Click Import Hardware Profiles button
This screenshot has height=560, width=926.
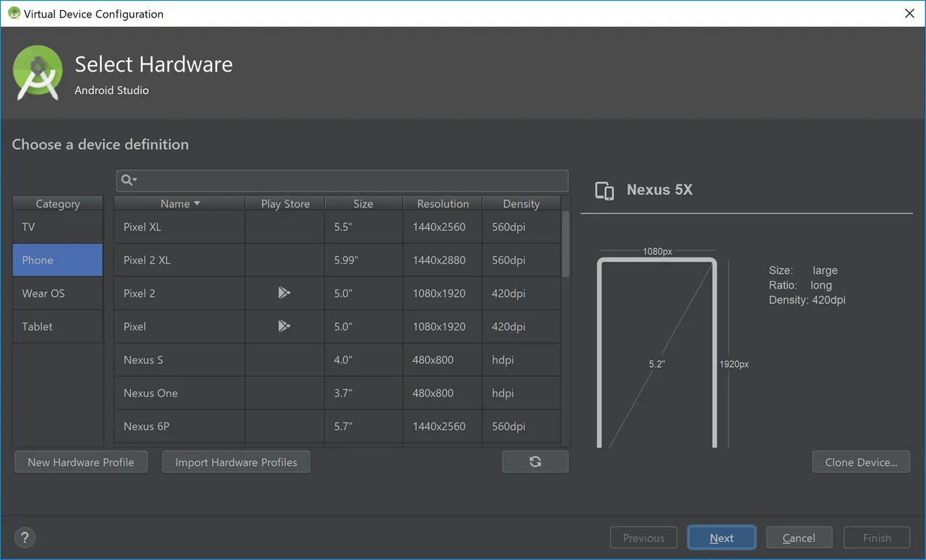click(x=236, y=462)
